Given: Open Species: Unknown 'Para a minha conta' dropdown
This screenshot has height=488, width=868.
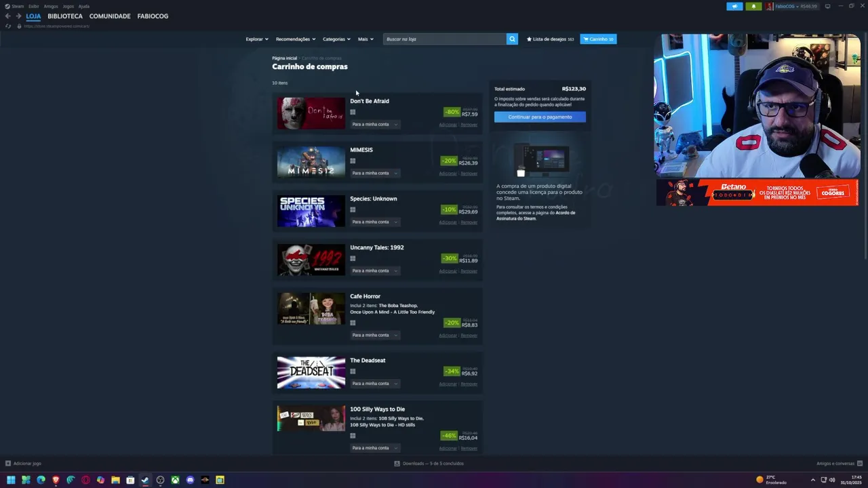Looking at the screenshot, I should (x=375, y=222).
